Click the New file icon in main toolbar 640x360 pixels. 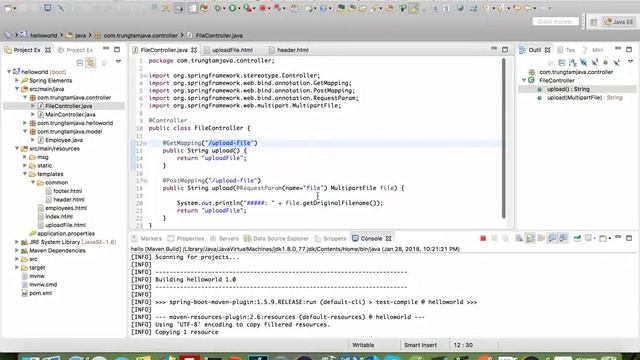[8, 8]
